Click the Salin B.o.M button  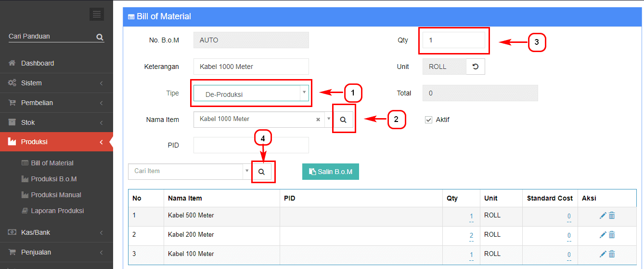point(331,172)
